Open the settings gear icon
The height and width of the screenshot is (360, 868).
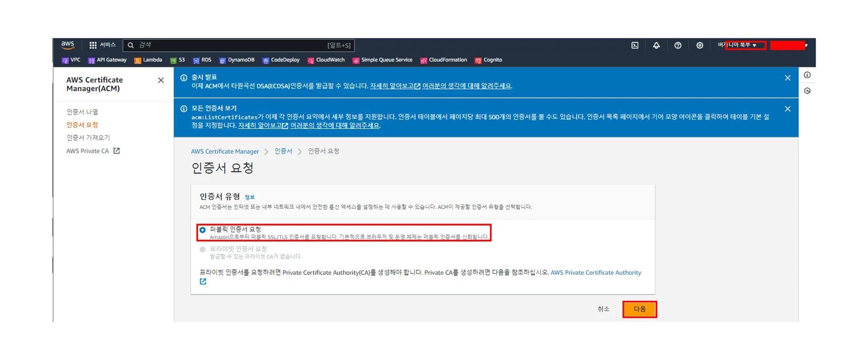tap(699, 45)
